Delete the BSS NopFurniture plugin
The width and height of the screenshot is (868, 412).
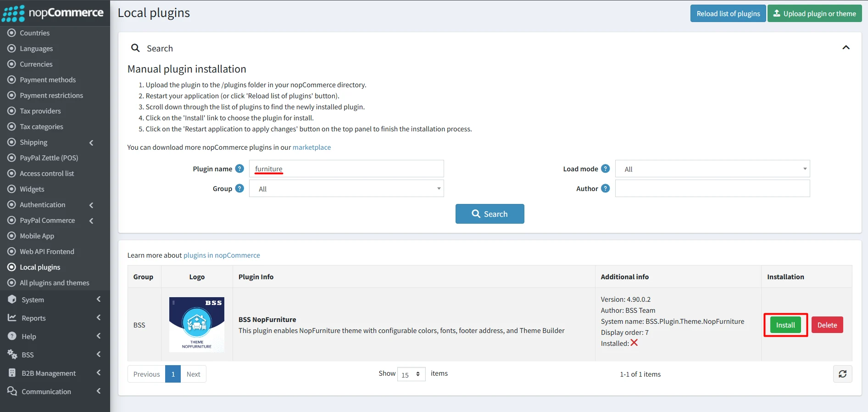tap(827, 325)
